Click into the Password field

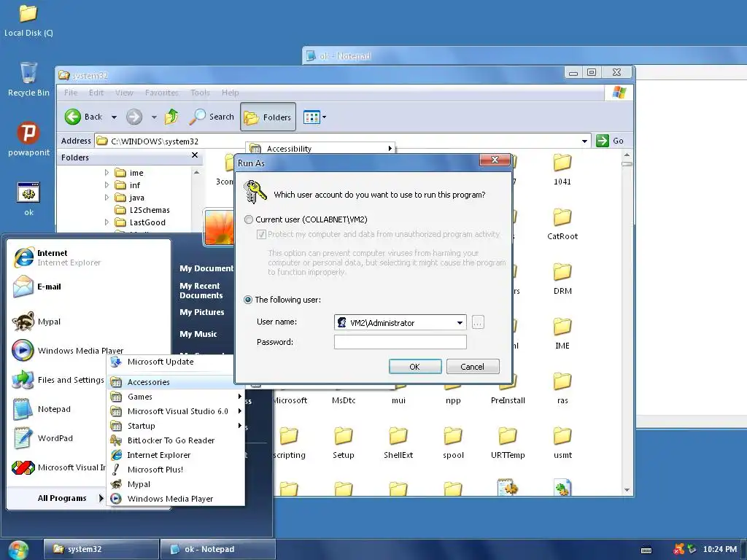(x=400, y=342)
